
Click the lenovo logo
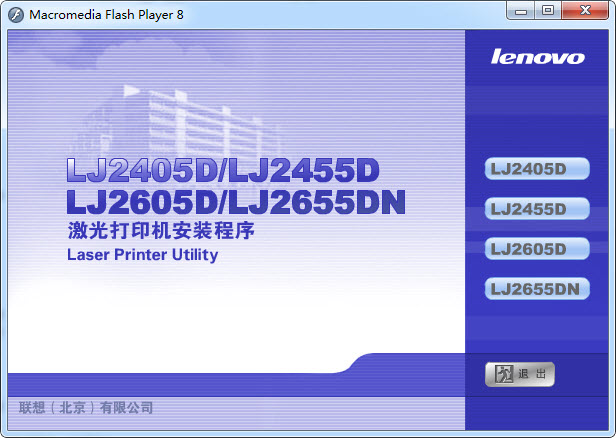click(x=537, y=57)
